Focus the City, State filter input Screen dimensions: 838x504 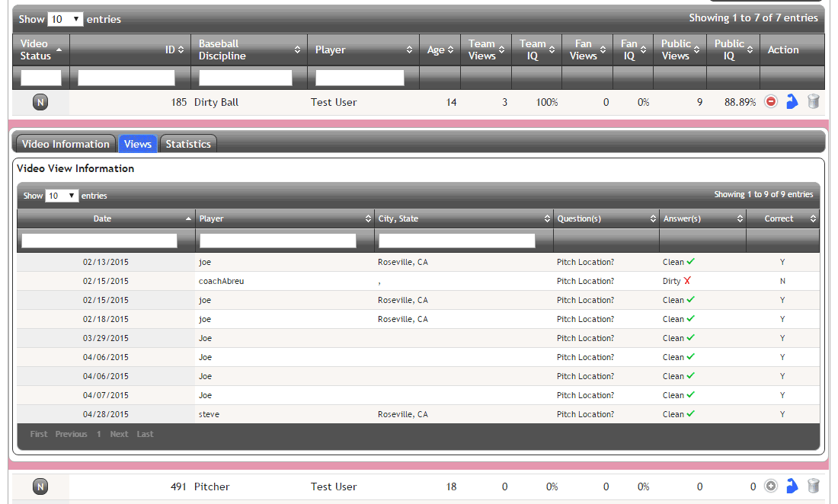(x=457, y=241)
